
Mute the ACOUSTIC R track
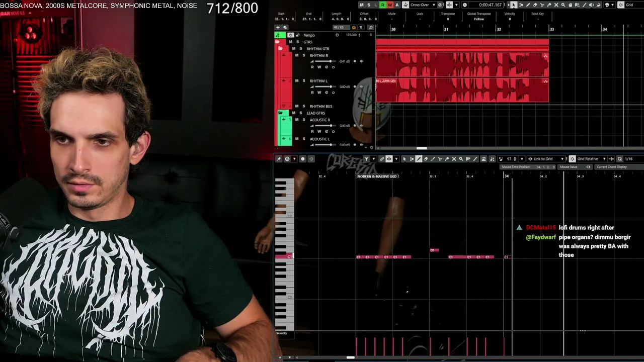point(296,120)
